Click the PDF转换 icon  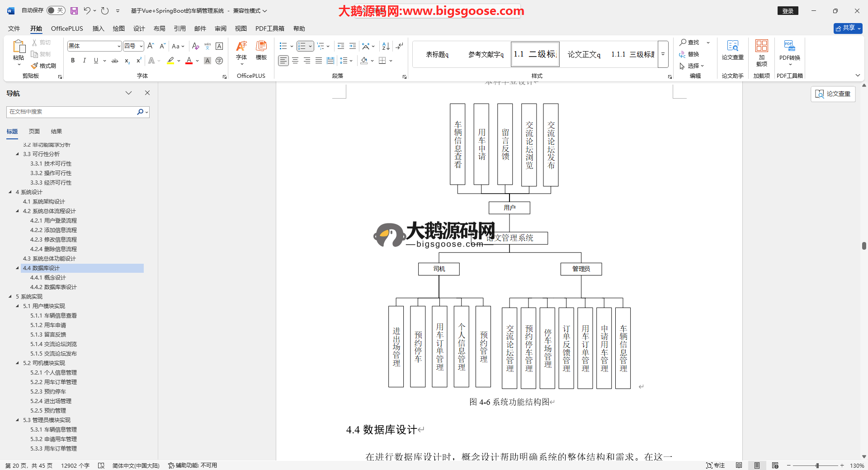pyautogui.click(x=789, y=50)
